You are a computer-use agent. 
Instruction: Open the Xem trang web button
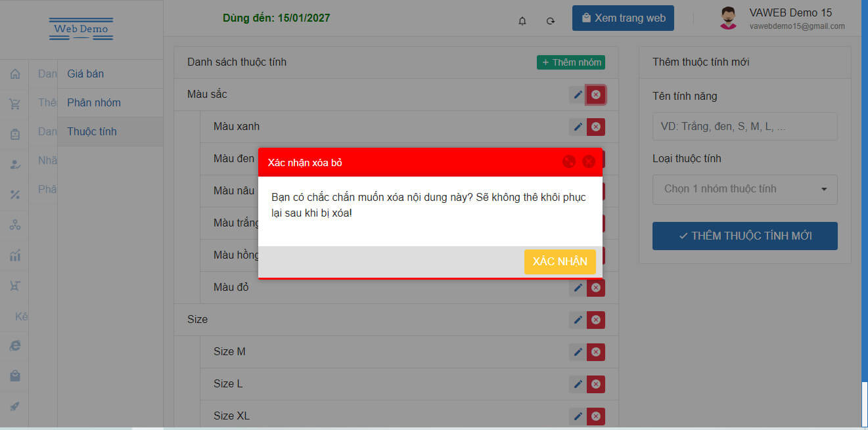tap(623, 18)
